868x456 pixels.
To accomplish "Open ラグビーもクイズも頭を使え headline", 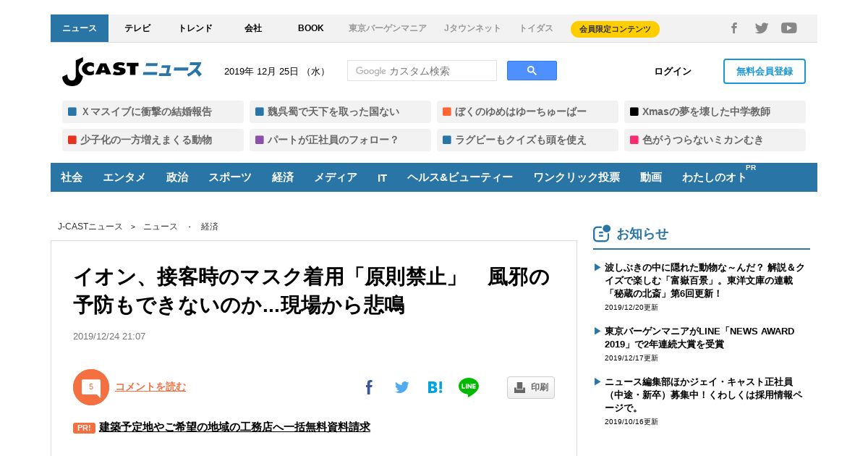I will point(527,140).
